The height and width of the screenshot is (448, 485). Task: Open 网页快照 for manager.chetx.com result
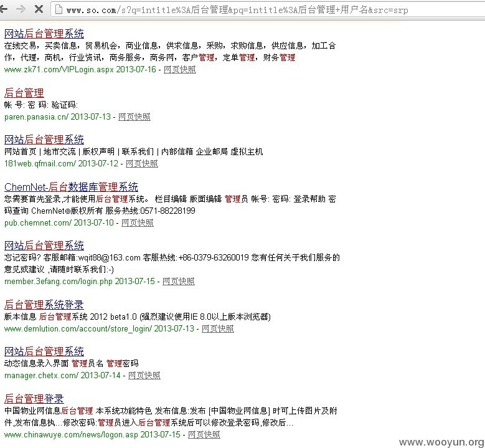click(144, 375)
